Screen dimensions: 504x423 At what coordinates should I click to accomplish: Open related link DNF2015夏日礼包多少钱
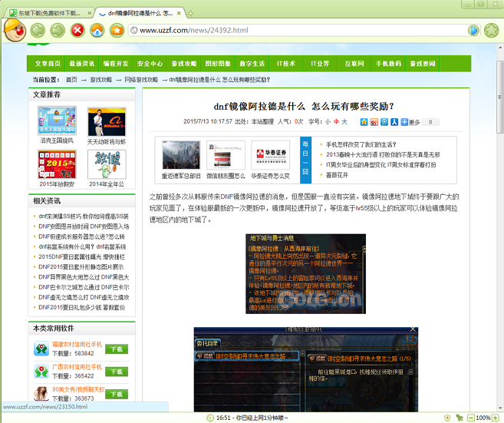[81, 308]
